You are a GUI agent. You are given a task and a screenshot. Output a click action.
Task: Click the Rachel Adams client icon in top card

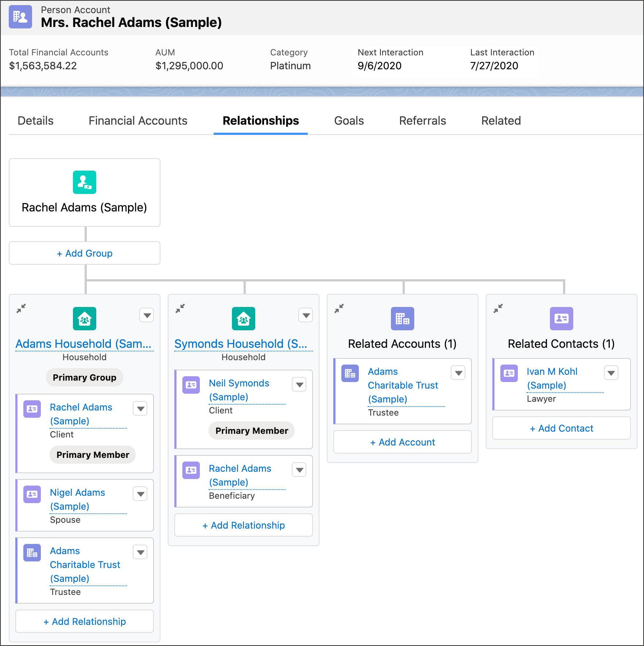pyautogui.click(x=85, y=182)
